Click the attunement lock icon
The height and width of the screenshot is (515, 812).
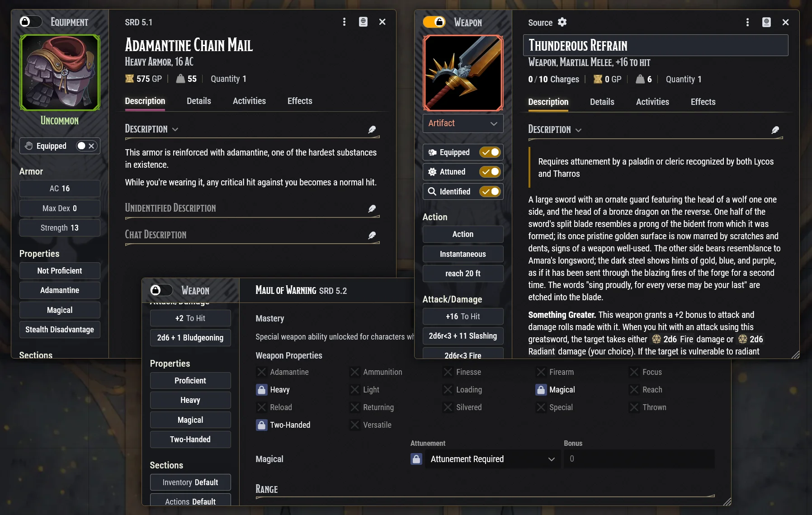coord(416,459)
